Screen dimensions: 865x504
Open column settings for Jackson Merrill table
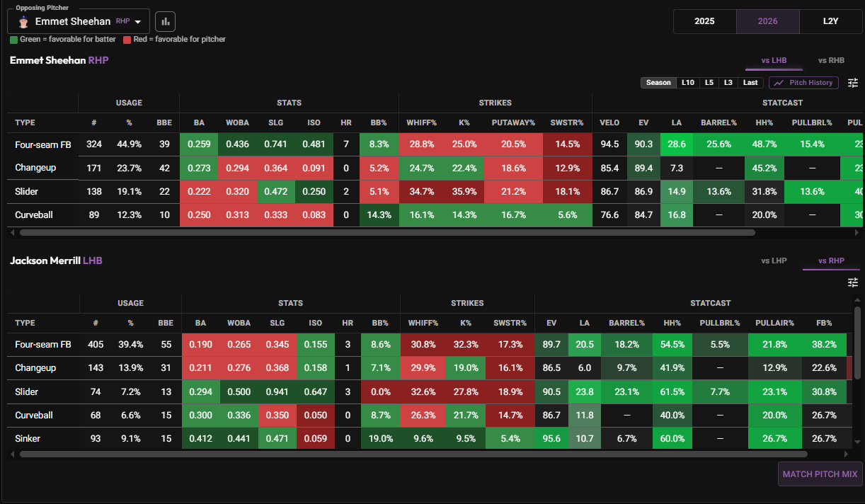tap(852, 282)
